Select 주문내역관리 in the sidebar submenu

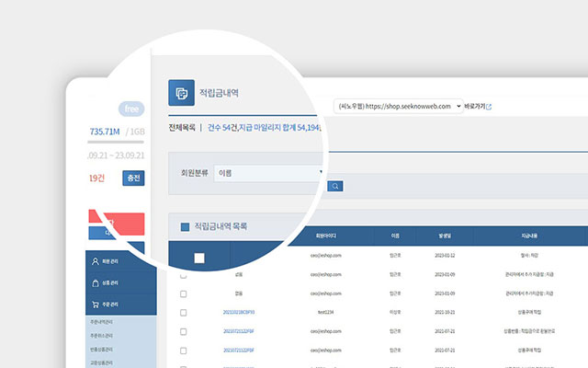[103, 322]
